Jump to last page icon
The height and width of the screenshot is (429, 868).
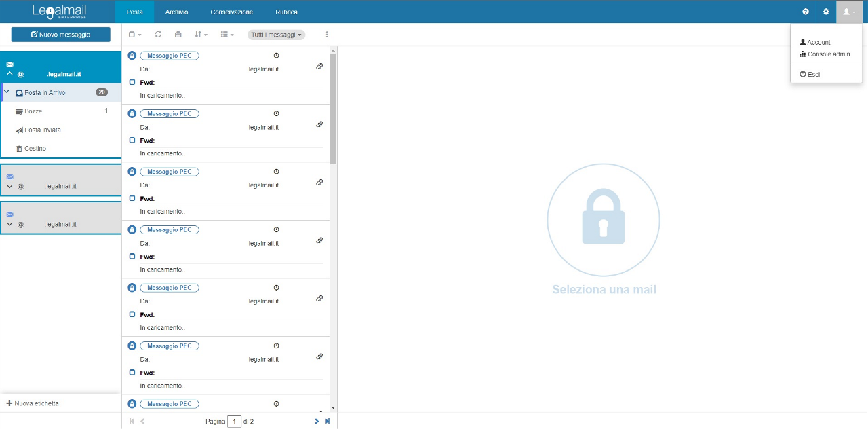click(x=328, y=422)
